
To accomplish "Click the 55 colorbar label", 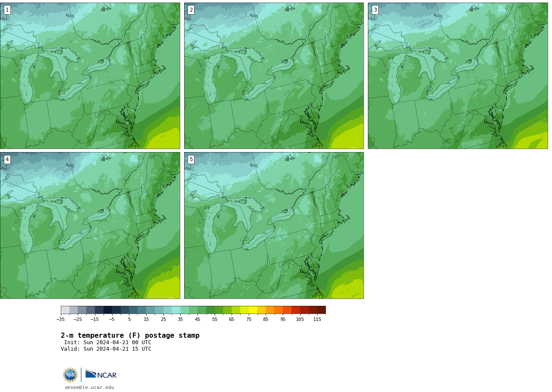I will 215,320.
